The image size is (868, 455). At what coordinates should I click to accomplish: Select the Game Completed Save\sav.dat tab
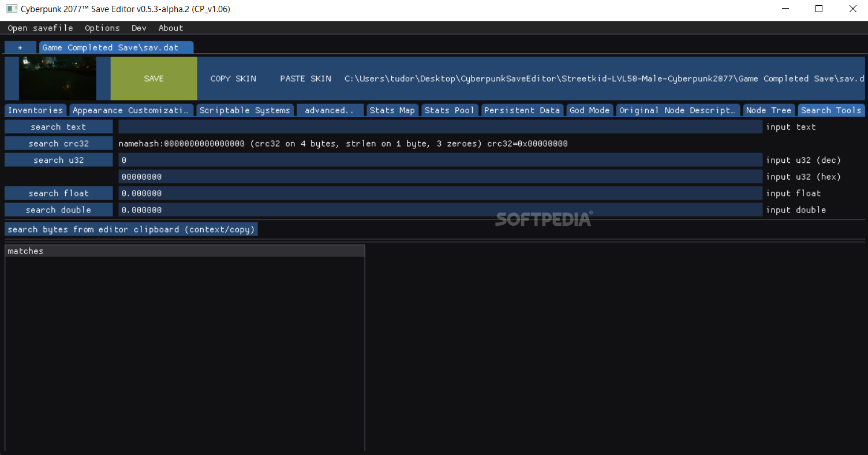[x=116, y=47]
